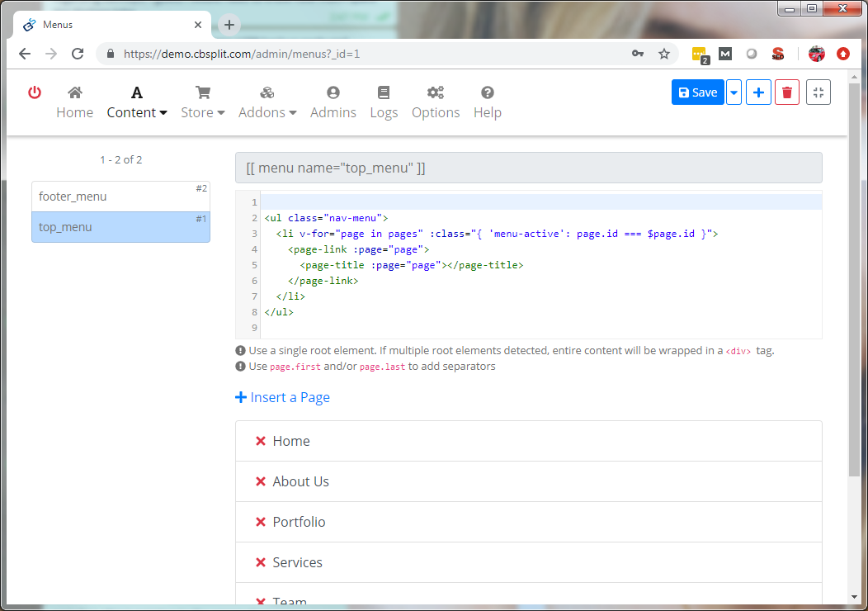The width and height of the screenshot is (868, 611).
Task: Open the Options settings
Action: [436, 102]
